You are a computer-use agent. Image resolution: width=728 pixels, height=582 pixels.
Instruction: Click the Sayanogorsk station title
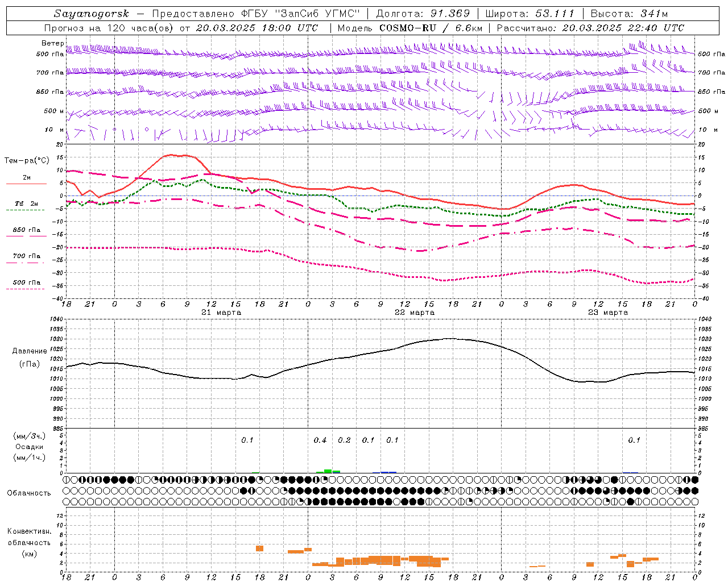tap(91, 14)
